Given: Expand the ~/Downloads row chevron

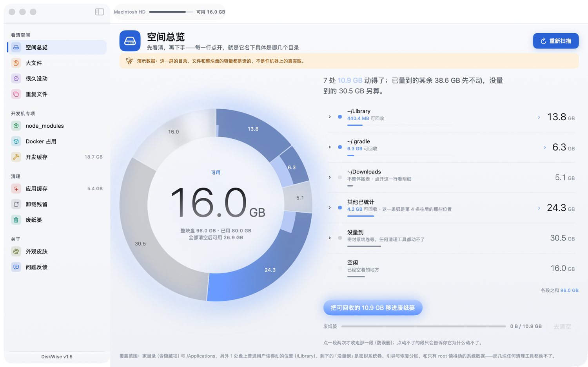Looking at the screenshot, I should [330, 177].
